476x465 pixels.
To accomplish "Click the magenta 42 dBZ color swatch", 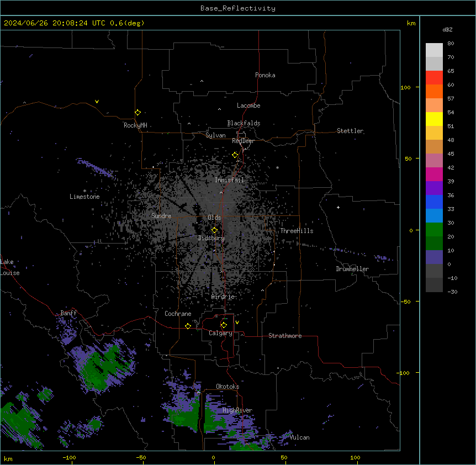I will pyautogui.click(x=434, y=174).
